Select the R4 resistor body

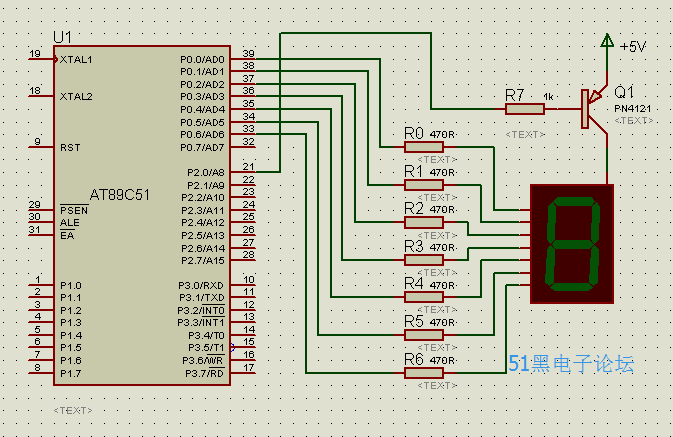pos(424,297)
